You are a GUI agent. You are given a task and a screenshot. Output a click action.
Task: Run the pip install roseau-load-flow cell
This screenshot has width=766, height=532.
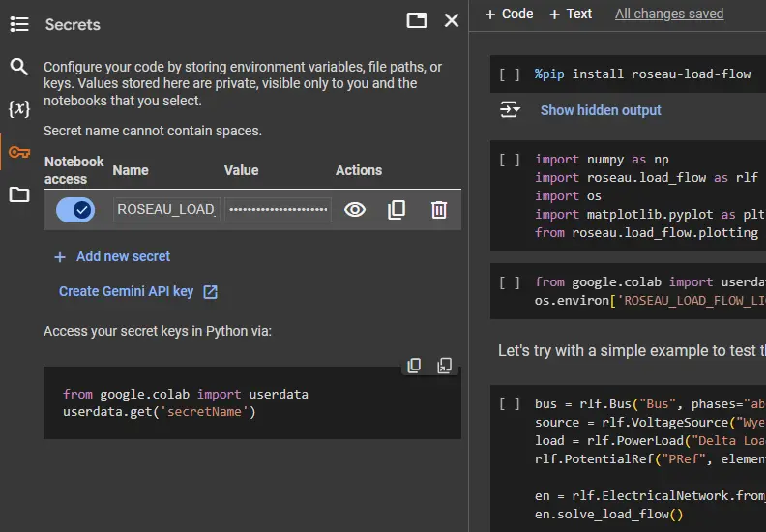tap(510, 74)
